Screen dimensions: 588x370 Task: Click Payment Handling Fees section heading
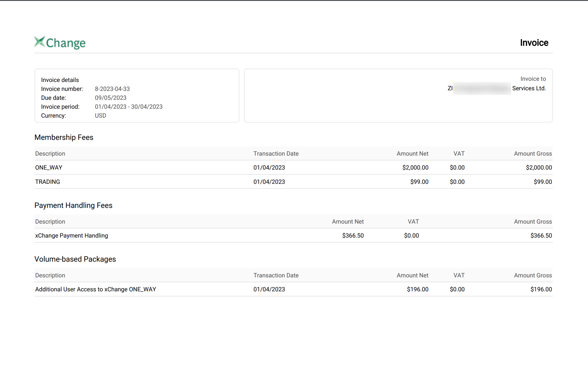tap(73, 205)
